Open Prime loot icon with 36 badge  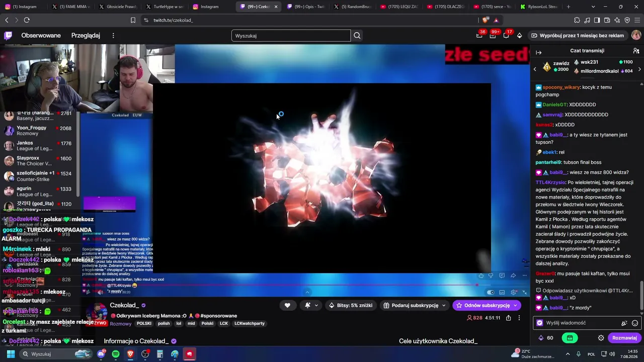(479, 35)
